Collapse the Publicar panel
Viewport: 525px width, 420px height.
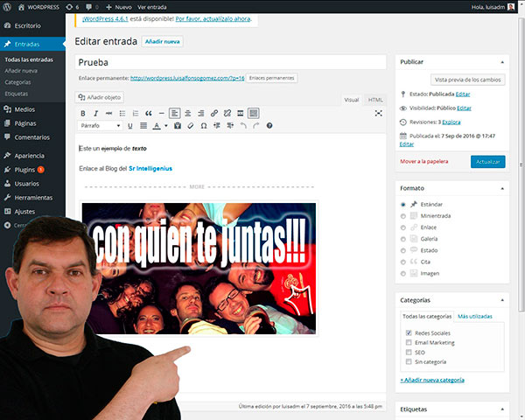click(502, 62)
